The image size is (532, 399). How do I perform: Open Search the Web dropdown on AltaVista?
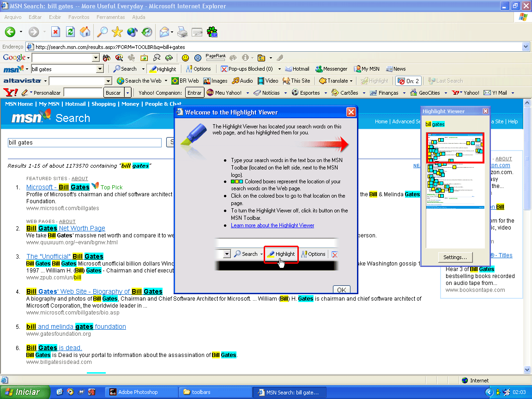[166, 81]
